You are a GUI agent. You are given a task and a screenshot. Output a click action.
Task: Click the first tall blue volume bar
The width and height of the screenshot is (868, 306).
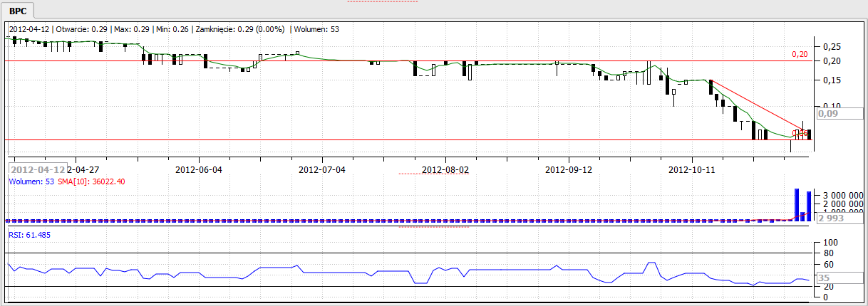pos(797,204)
